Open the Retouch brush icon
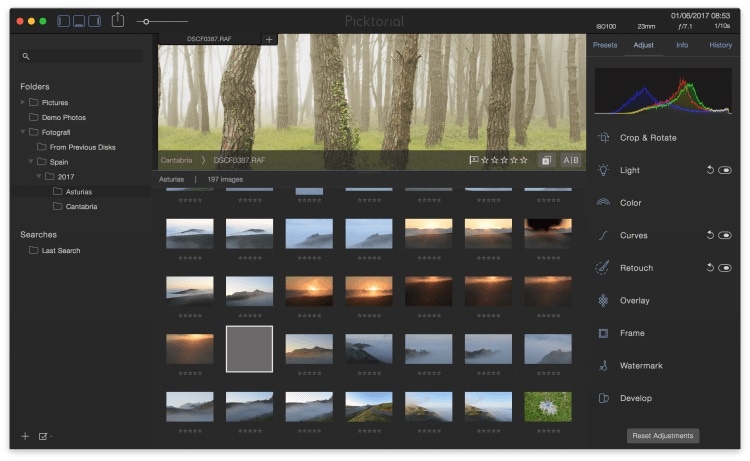Image resolution: width=750 pixels, height=461 pixels. (x=603, y=268)
